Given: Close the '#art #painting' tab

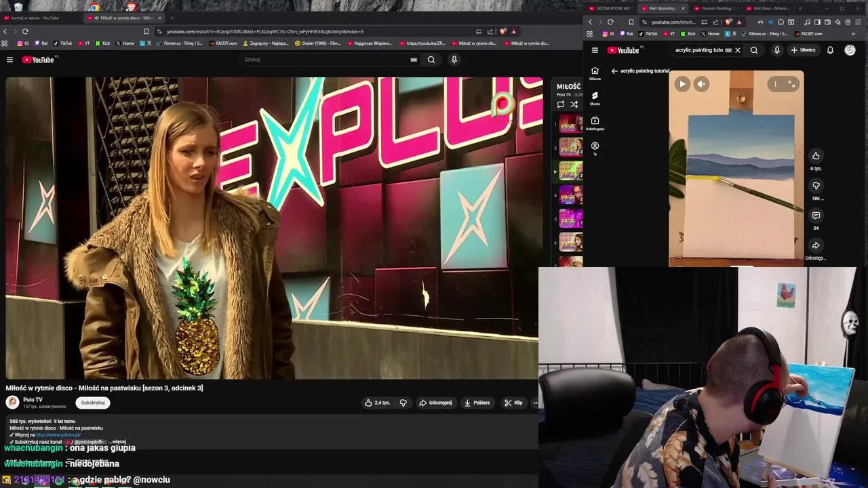Looking at the screenshot, I should tap(683, 8).
